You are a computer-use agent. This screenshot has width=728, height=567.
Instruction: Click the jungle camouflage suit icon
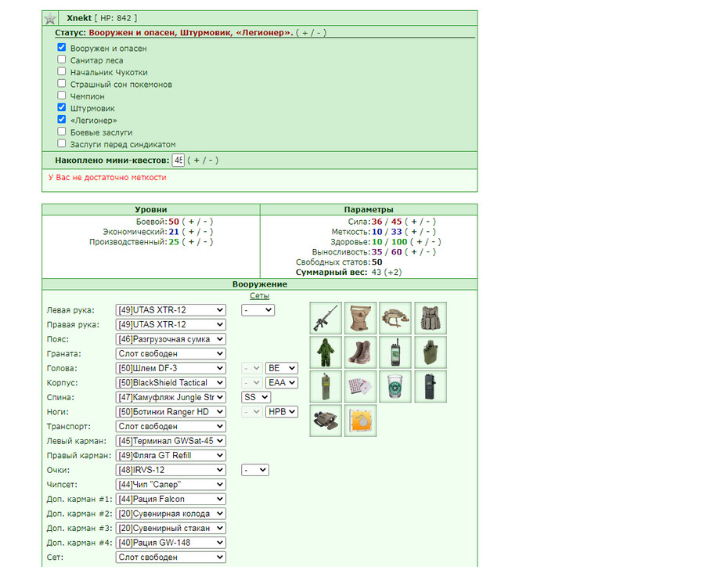click(326, 352)
